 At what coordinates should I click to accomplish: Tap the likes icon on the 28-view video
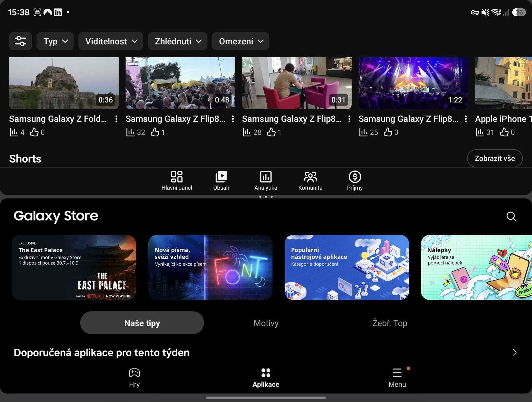[272, 132]
